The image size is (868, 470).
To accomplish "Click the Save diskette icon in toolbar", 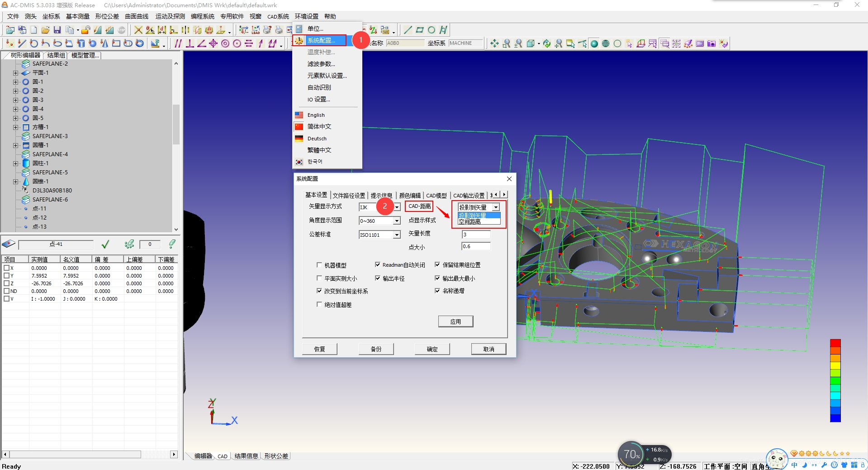I will click(57, 30).
